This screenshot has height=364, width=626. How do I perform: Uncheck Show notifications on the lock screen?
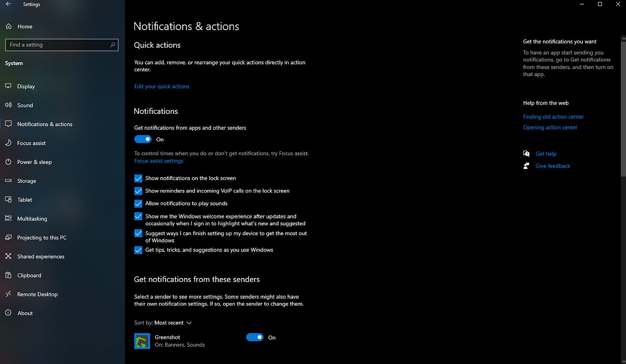pos(138,178)
